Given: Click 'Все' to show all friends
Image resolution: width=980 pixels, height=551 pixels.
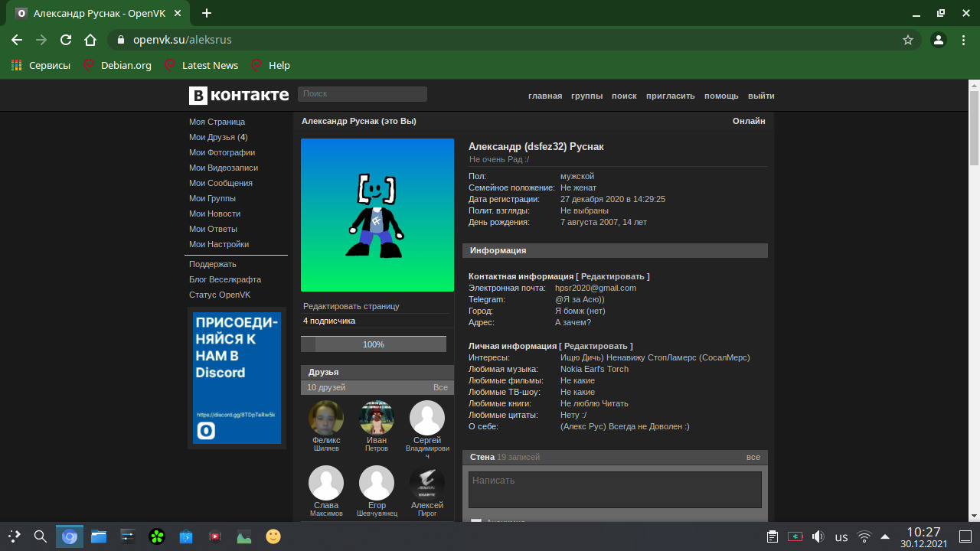Looking at the screenshot, I should pyautogui.click(x=440, y=387).
